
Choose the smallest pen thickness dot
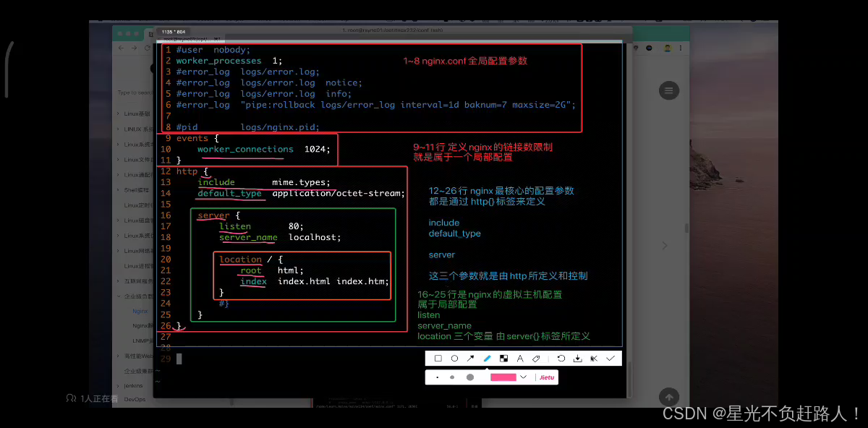coord(437,377)
